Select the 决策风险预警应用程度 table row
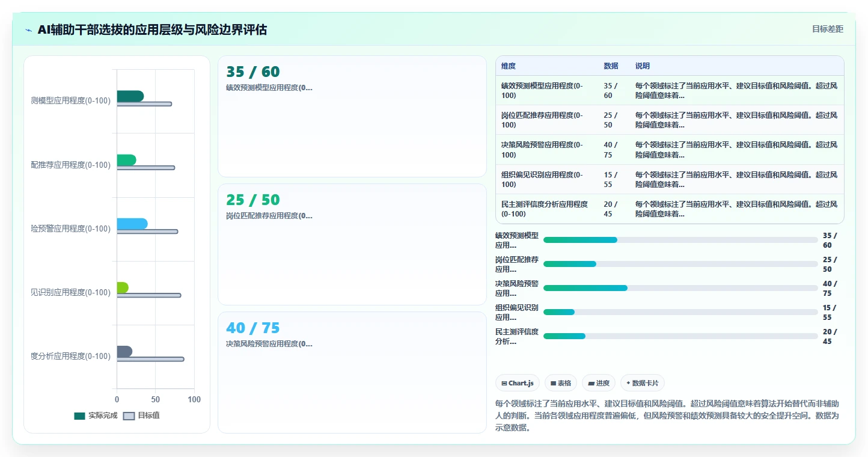Image resolution: width=868 pixels, height=457 pixels. (x=670, y=149)
